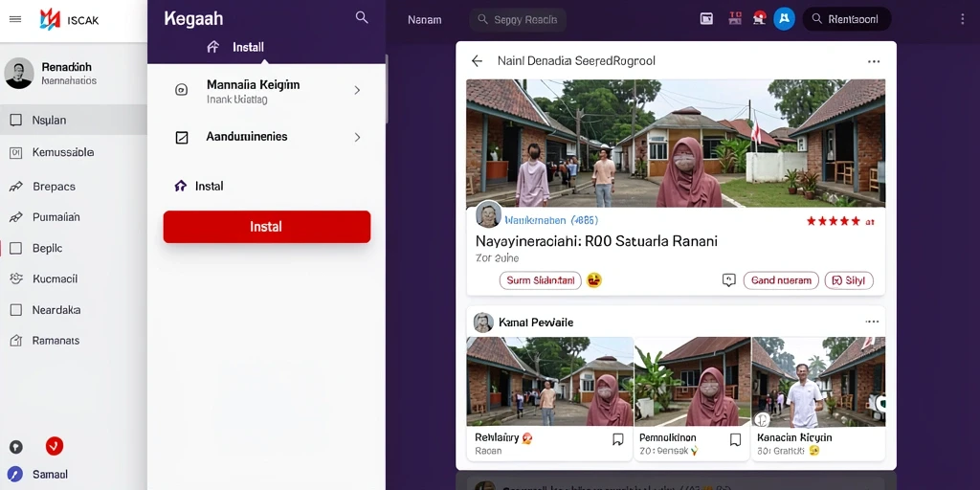Click the Waulkenahen author avatar
The width and height of the screenshot is (980, 490).
[x=489, y=214]
